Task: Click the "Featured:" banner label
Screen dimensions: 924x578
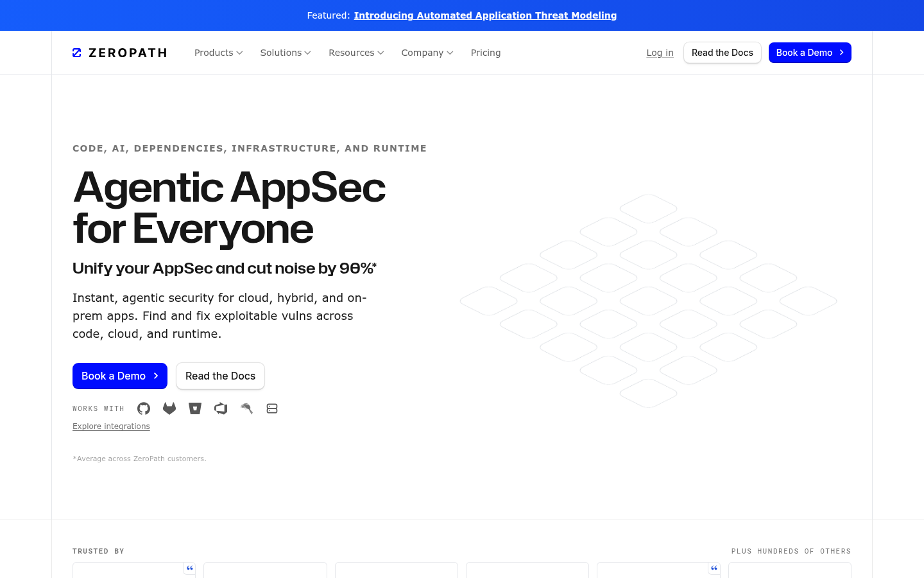Action: pos(329,15)
